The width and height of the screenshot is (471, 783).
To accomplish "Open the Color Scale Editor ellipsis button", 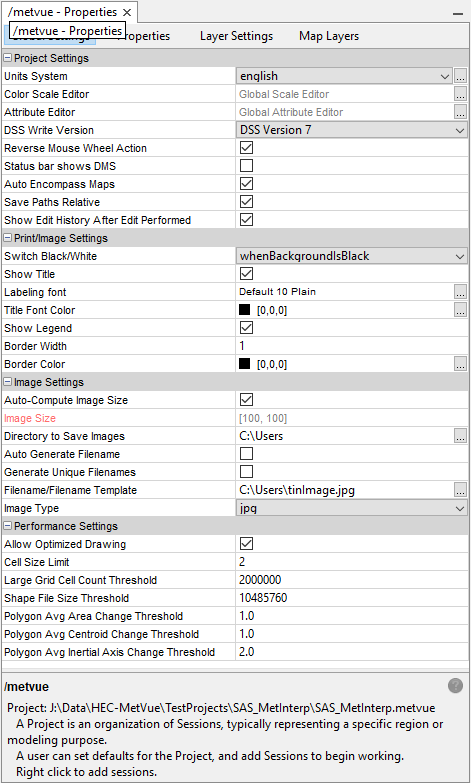I will pyautogui.click(x=461, y=94).
